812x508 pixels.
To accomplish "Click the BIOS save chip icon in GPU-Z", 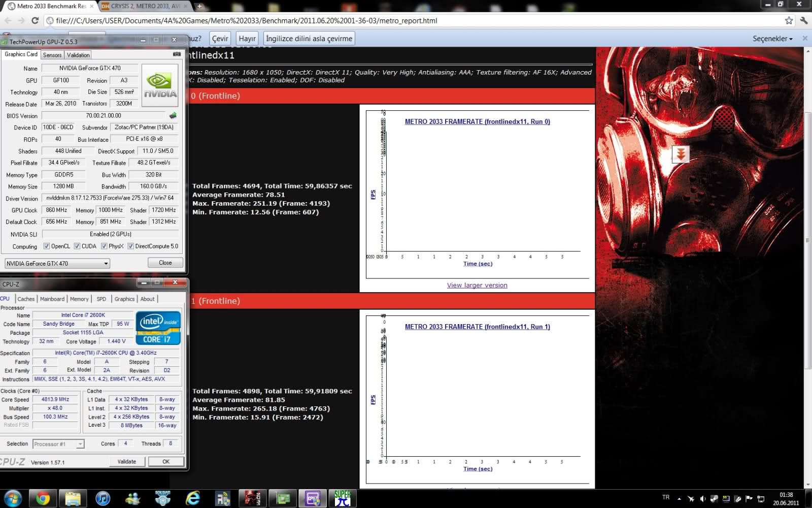I will click(173, 115).
